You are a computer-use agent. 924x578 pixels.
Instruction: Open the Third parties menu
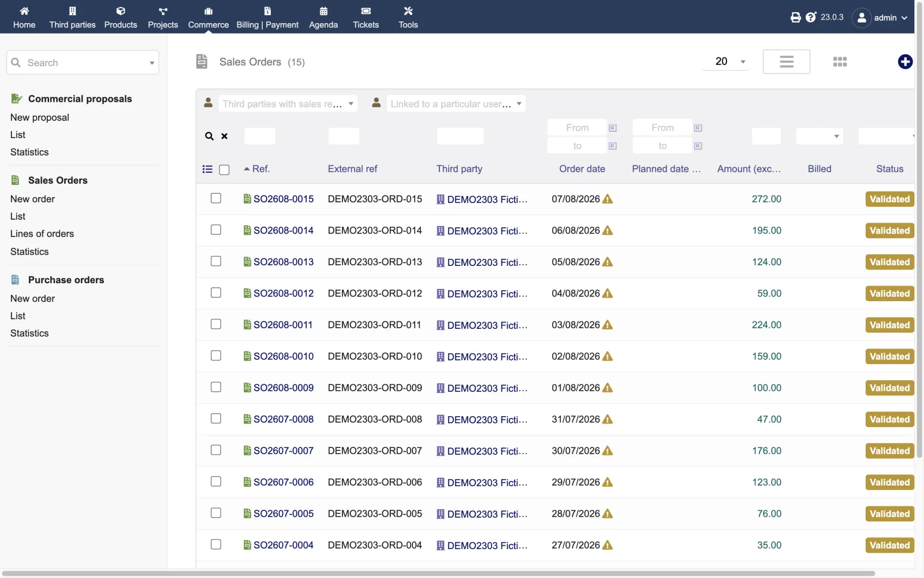72,17
